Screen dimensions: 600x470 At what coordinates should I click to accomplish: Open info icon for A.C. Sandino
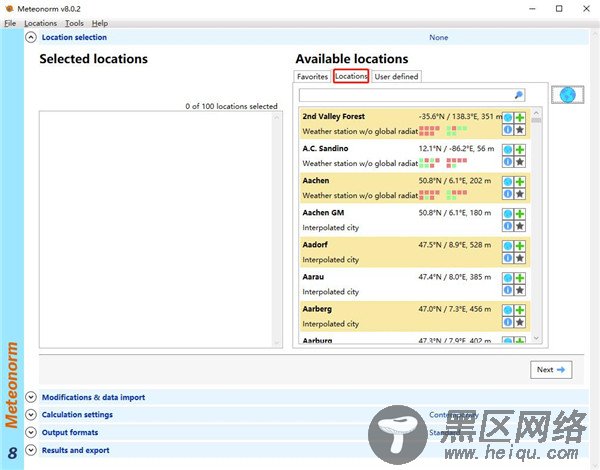508,162
